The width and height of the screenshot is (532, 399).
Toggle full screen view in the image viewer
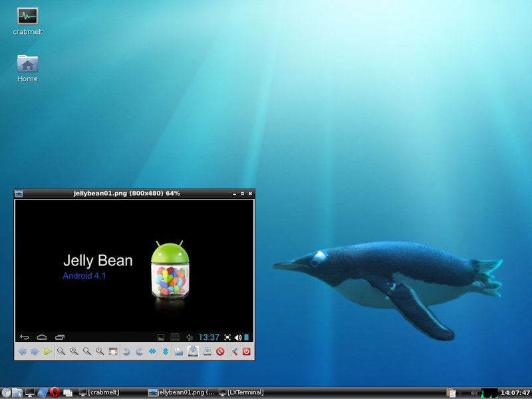coord(113,351)
